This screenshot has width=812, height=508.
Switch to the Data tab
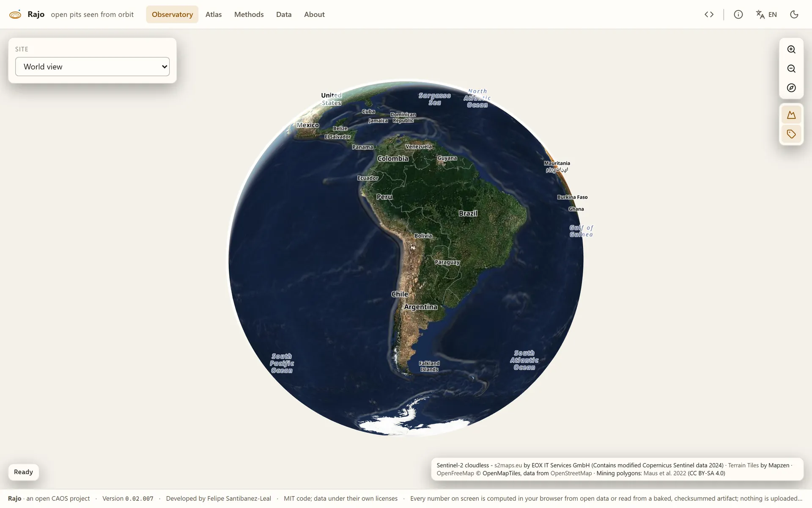click(284, 14)
